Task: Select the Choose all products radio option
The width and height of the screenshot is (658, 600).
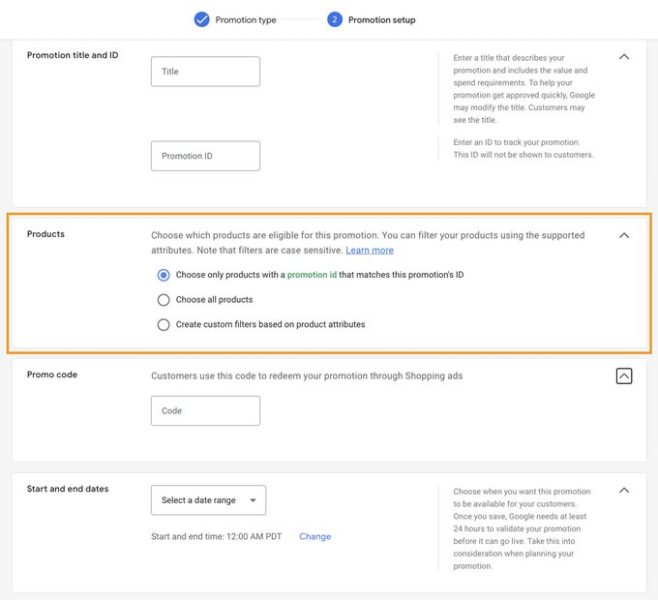Action: [x=164, y=300]
